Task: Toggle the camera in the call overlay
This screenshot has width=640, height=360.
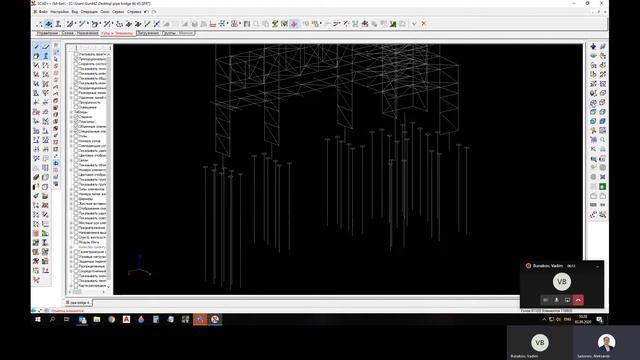Action: 546,300
